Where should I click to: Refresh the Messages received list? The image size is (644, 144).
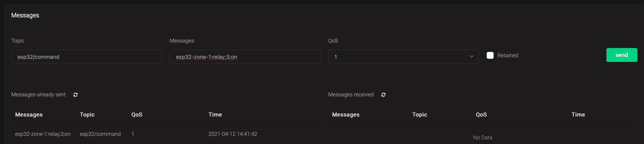[x=383, y=95]
